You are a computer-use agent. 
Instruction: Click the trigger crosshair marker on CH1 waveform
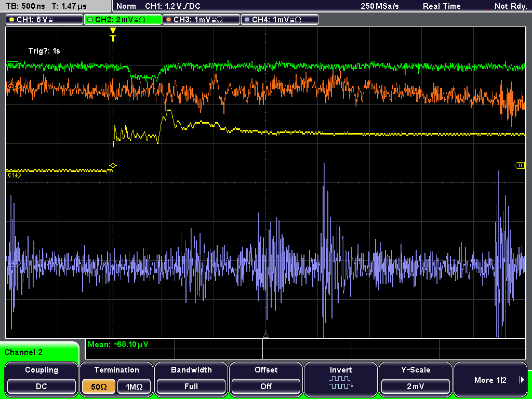tap(113, 166)
